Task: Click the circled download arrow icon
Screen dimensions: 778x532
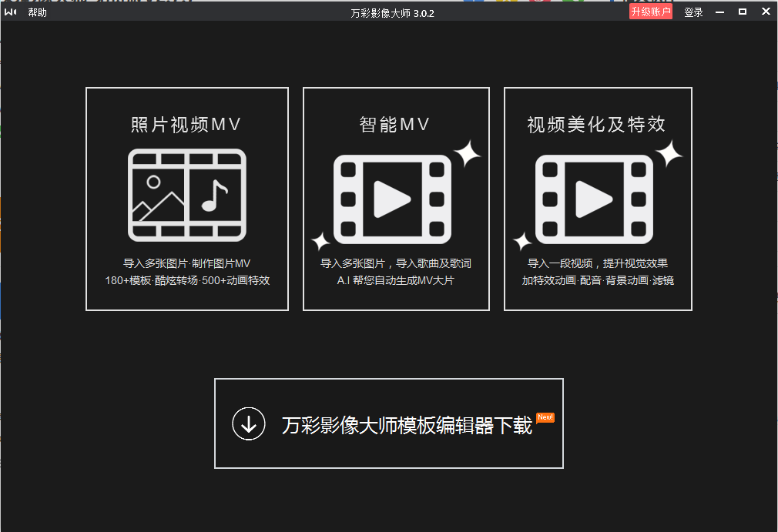Action: (249, 423)
